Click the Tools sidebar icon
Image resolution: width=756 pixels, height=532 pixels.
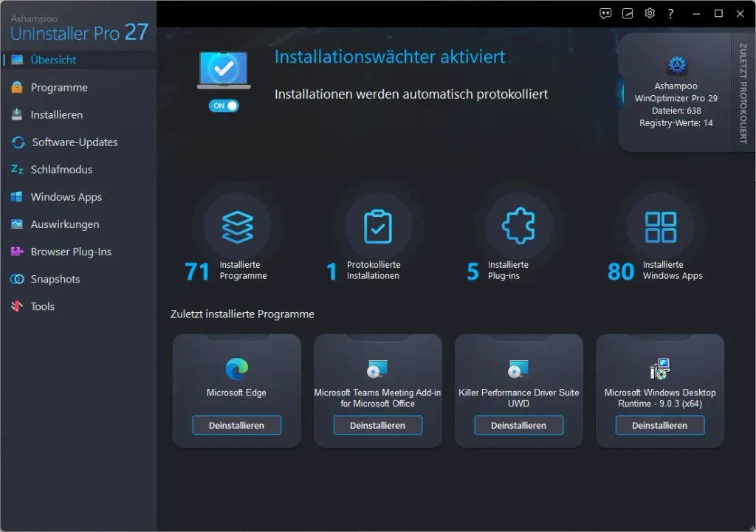pos(17,306)
